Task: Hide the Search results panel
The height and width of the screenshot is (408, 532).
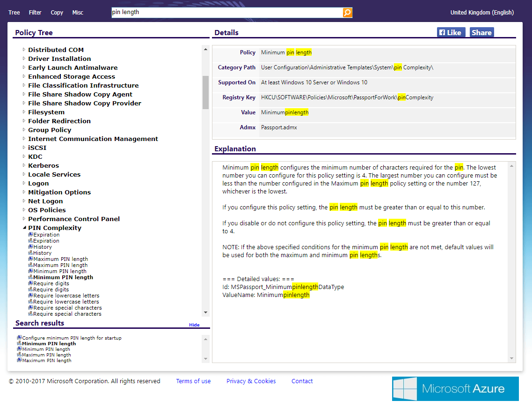Action: point(194,325)
